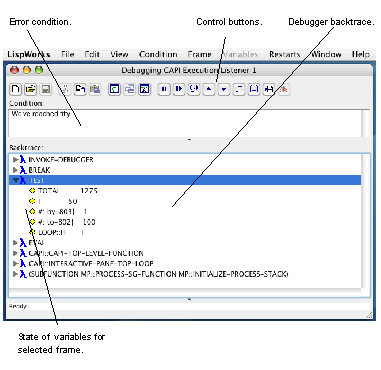Click the greyed double-window toolbar icon
381x370 pixels.
coord(130,89)
